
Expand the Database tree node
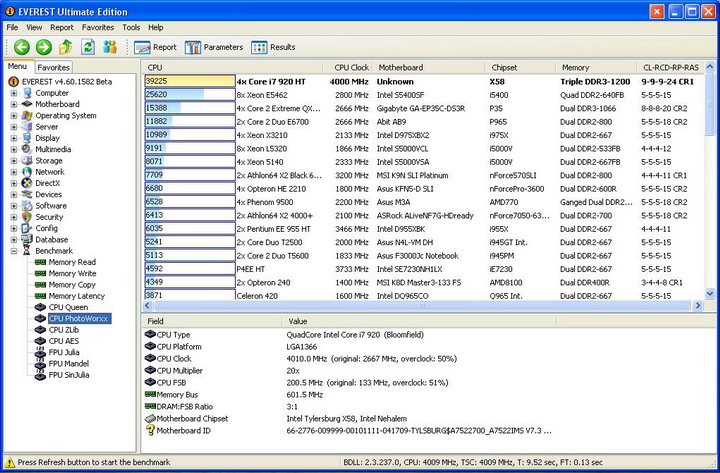pos(14,239)
